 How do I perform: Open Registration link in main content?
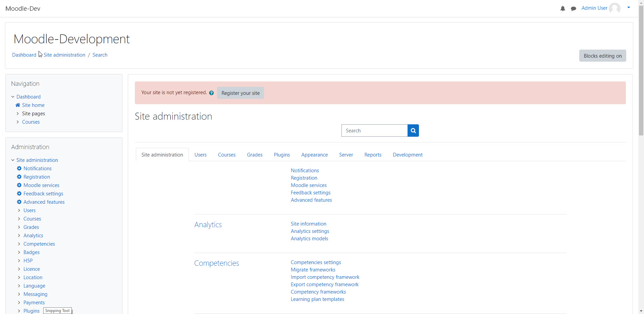pyautogui.click(x=304, y=178)
